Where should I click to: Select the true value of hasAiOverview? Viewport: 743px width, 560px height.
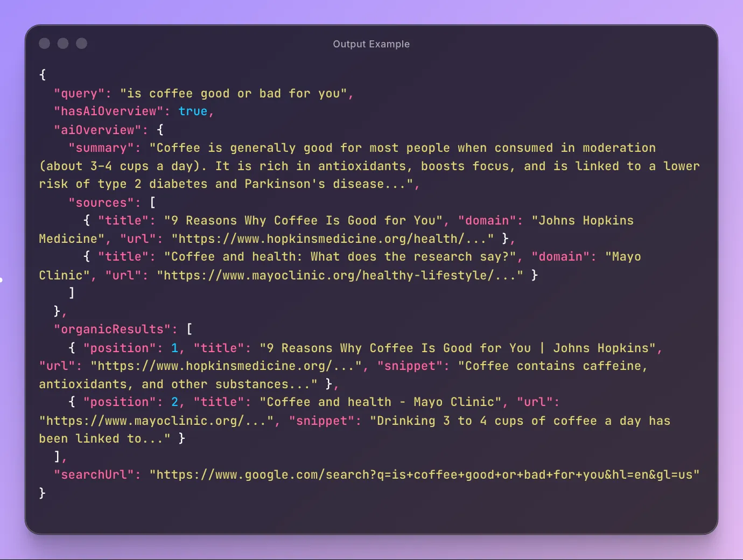coord(192,111)
